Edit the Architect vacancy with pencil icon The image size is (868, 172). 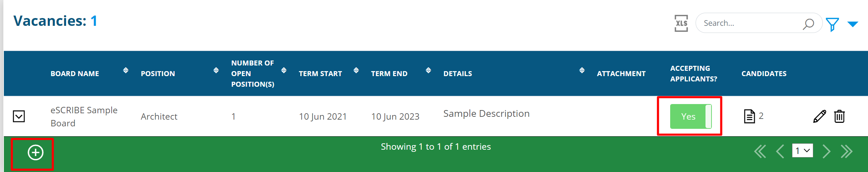point(819,116)
